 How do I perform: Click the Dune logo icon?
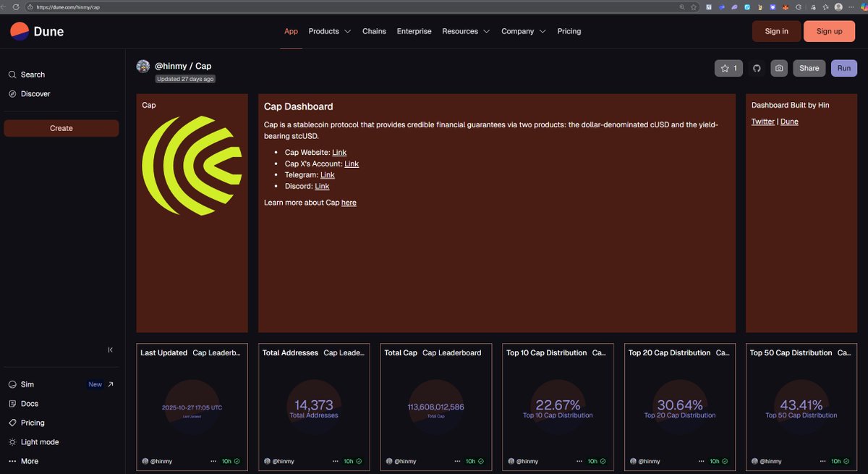tap(20, 31)
